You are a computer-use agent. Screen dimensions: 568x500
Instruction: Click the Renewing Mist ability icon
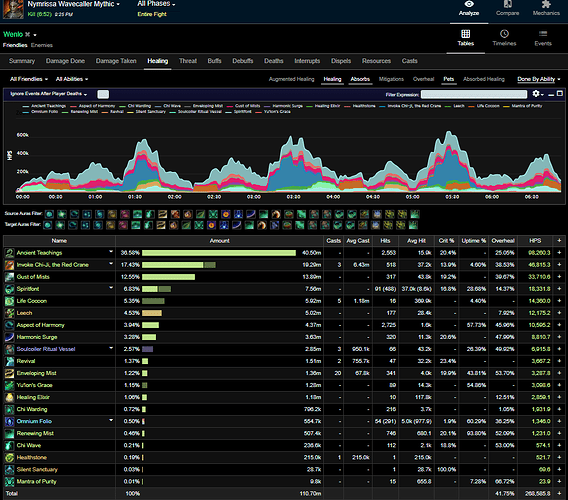tap(9, 433)
